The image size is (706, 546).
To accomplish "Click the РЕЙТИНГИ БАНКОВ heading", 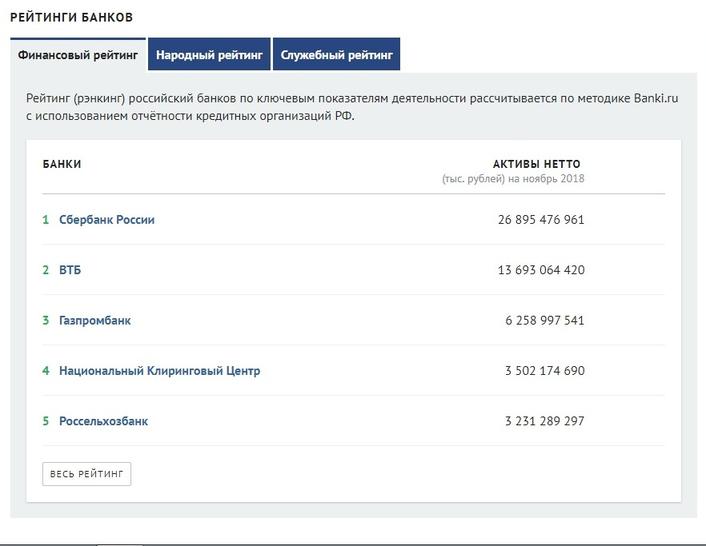I will click(x=72, y=18).
